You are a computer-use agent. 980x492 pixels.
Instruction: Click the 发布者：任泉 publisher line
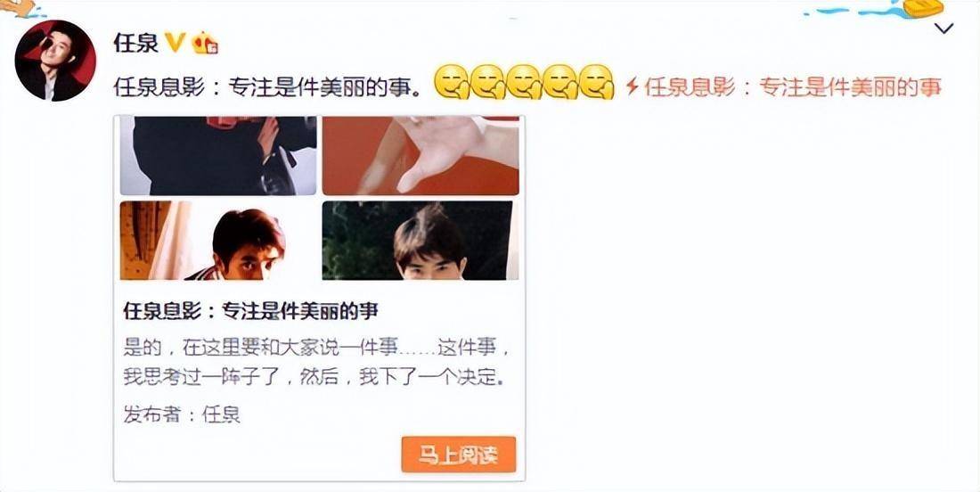point(182,414)
